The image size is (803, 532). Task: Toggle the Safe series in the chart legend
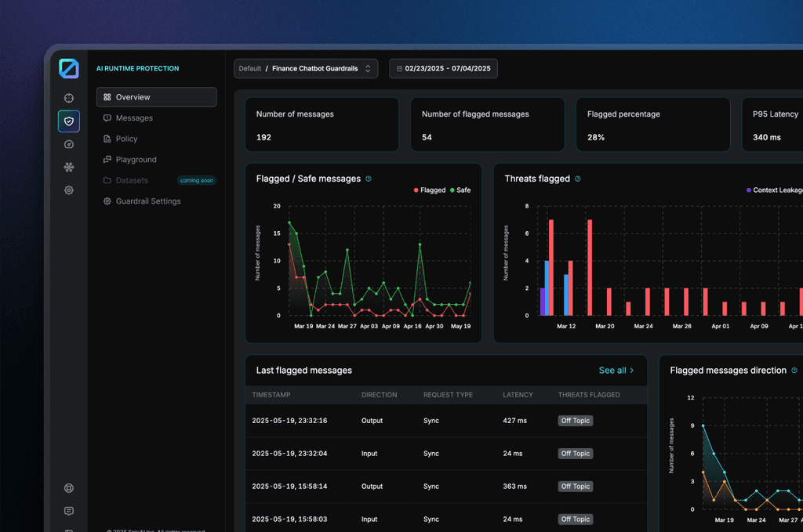(x=463, y=190)
